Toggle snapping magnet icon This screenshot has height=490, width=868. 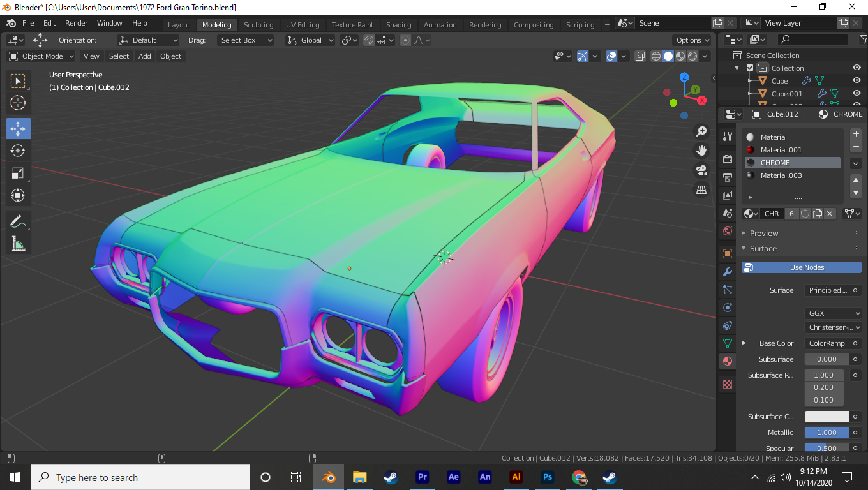369,40
